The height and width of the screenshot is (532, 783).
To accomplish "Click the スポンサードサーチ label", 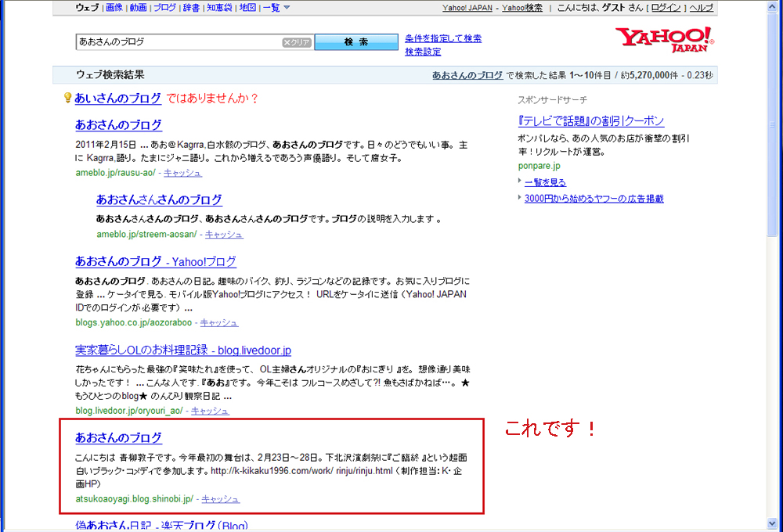I will [552, 100].
